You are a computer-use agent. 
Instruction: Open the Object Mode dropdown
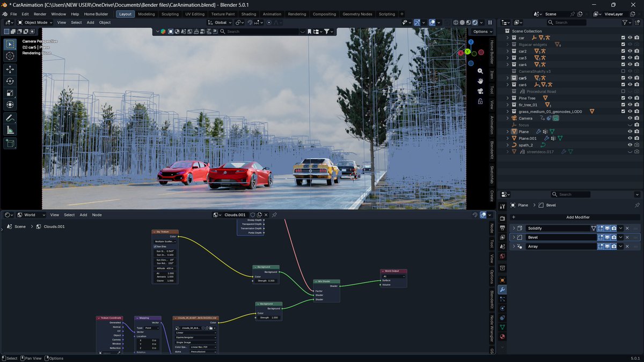(x=35, y=23)
